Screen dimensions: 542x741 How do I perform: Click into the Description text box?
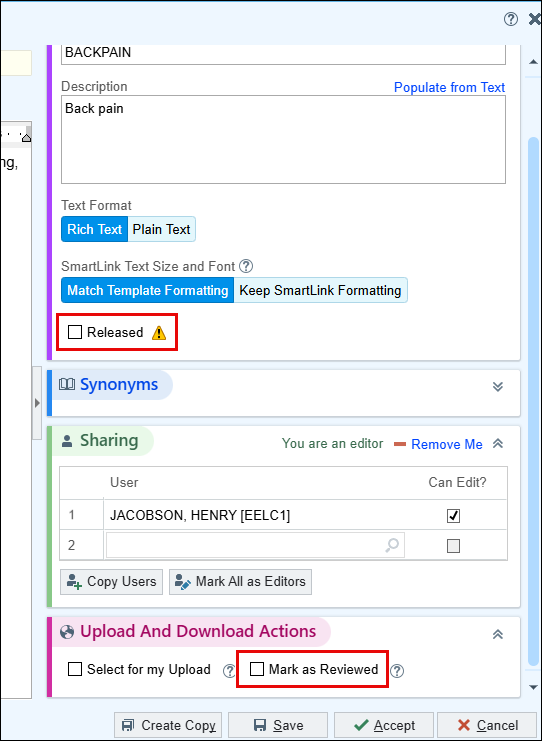coord(284,139)
